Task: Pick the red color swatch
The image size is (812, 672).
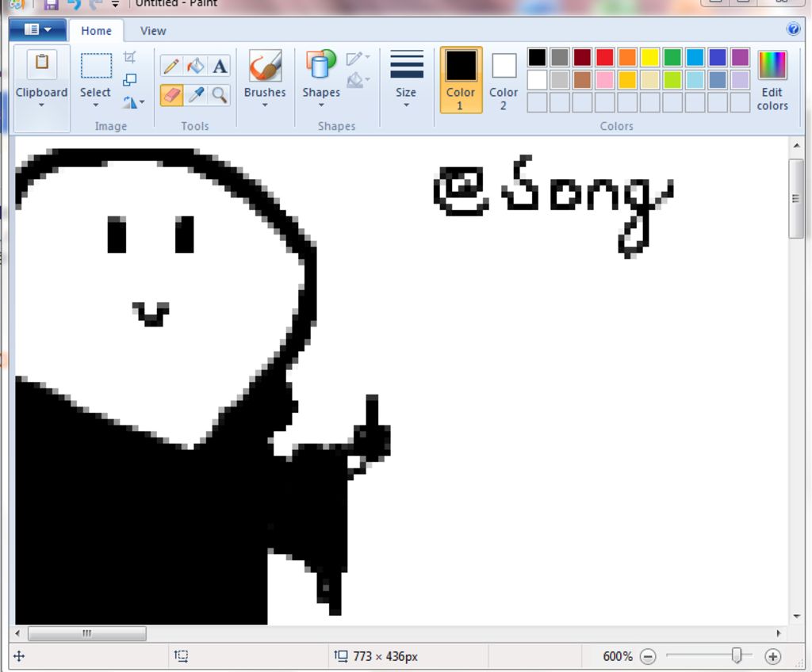Action: (605, 57)
